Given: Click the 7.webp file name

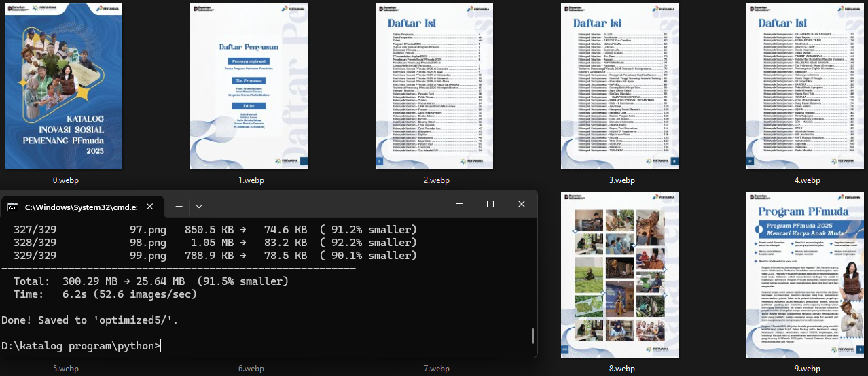Looking at the screenshot, I should (x=435, y=369).
